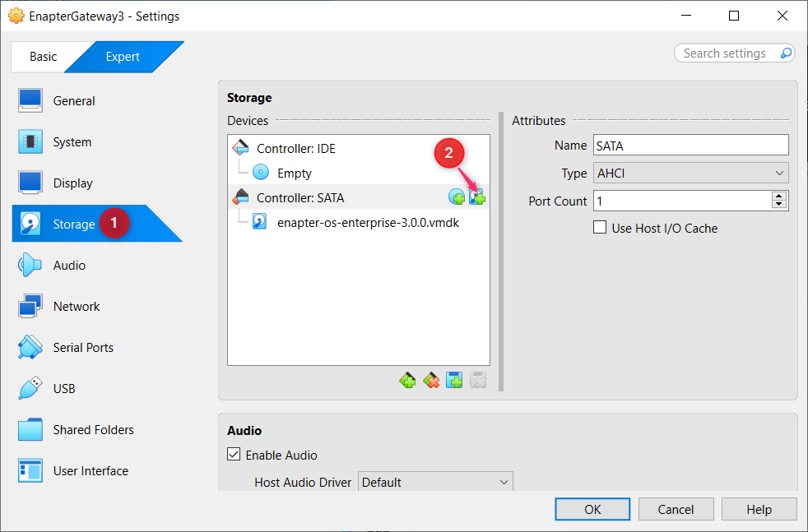
Task: Add a new hard disk to SATA controller
Action: pos(477,197)
